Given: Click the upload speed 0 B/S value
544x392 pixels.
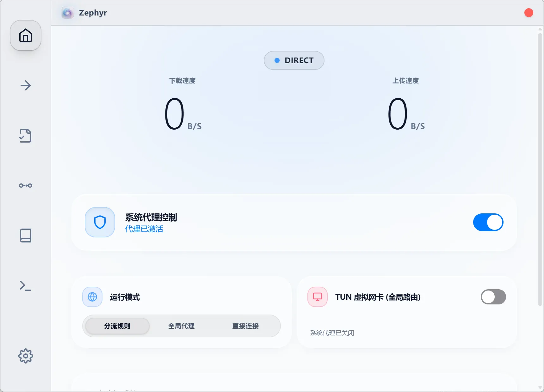Looking at the screenshot, I should (406, 114).
